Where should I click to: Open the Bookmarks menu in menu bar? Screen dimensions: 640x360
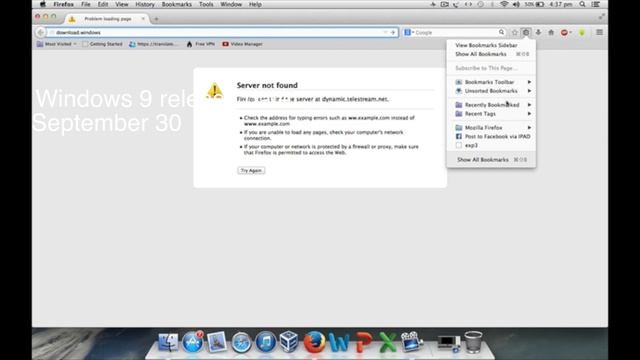coord(177,4)
